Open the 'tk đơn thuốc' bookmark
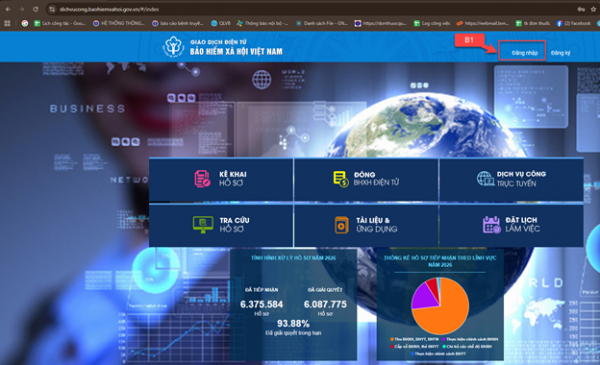Screen dimensions: 600x365 533,23
